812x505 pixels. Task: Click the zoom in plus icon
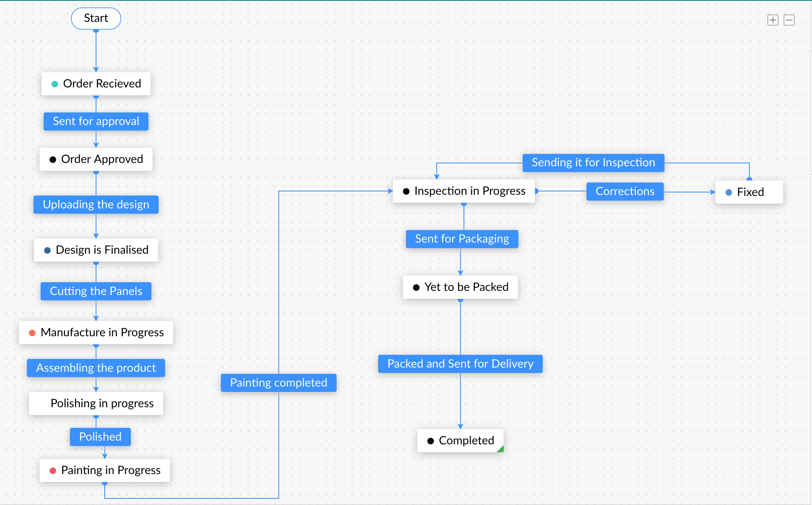click(x=773, y=20)
